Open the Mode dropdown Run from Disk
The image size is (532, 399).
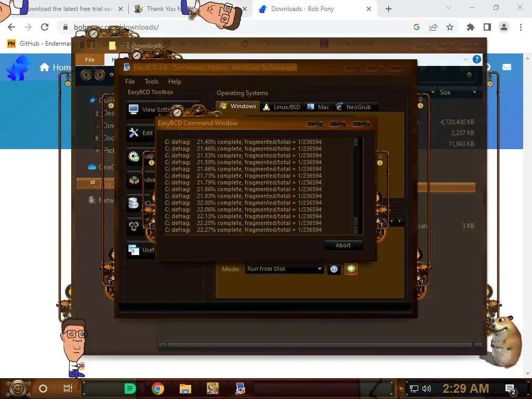point(284,269)
